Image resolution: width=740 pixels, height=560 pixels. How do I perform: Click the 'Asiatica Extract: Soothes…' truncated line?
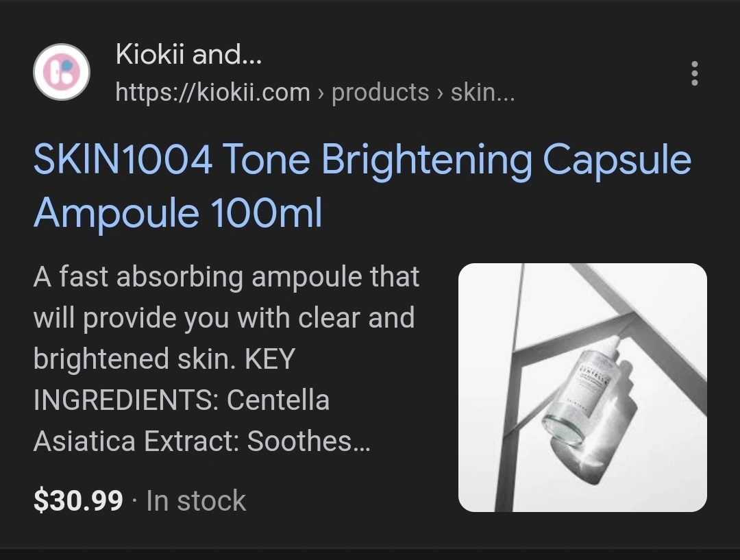(202, 441)
